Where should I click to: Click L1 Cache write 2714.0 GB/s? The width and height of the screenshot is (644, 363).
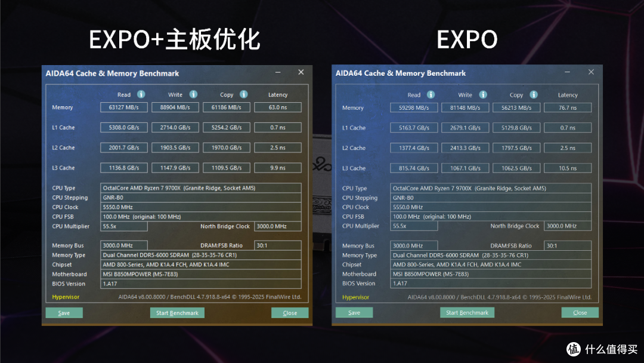175,127
